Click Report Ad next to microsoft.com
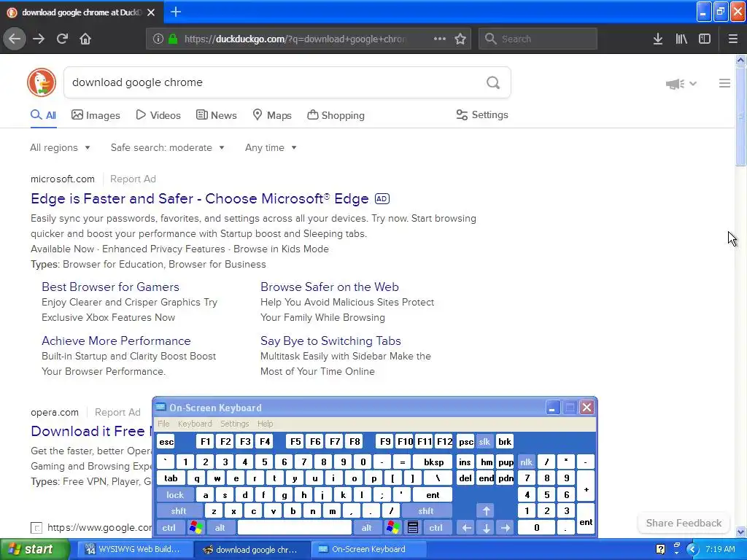Viewport: 747px width, 560px height. 133,179
